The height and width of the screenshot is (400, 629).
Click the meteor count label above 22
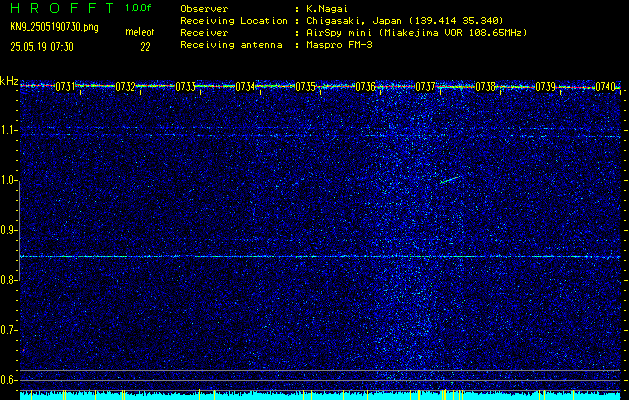click(140, 32)
